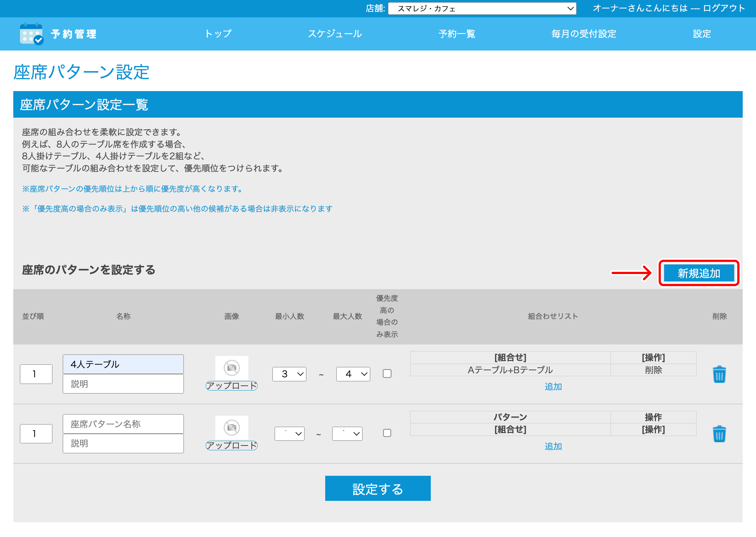Open the 店舗 store selector dropdown
Screen dimensions: 756x537
tap(482, 8)
